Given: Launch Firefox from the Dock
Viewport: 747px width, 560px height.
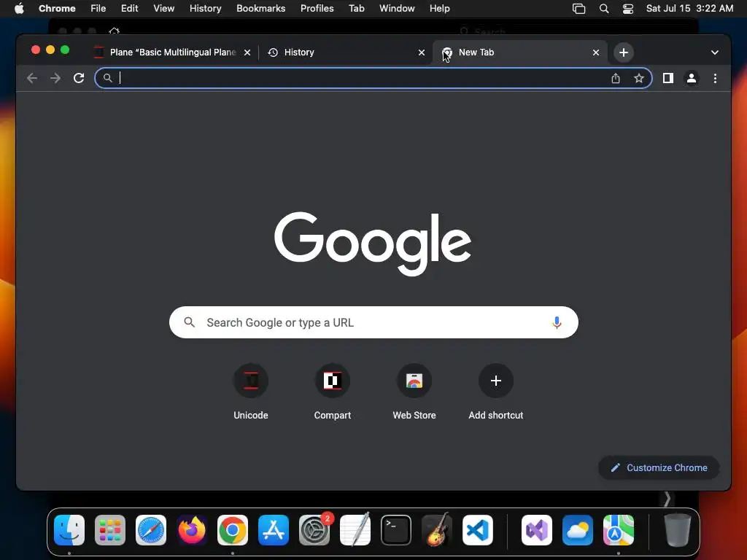Looking at the screenshot, I should coord(192,530).
